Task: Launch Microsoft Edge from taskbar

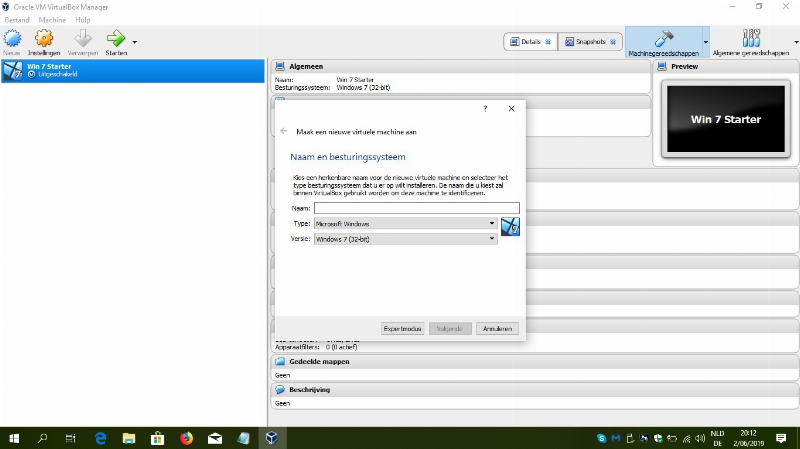Action: pyautogui.click(x=101, y=438)
